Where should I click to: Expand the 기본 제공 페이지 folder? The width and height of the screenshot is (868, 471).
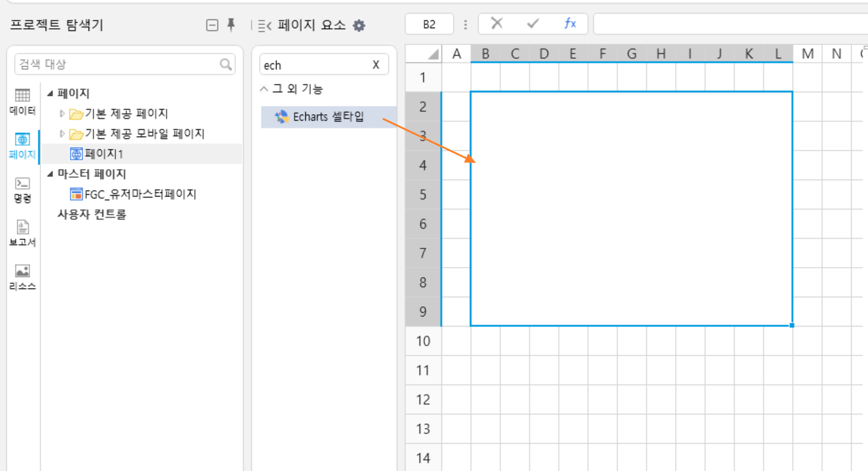(x=62, y=113)
